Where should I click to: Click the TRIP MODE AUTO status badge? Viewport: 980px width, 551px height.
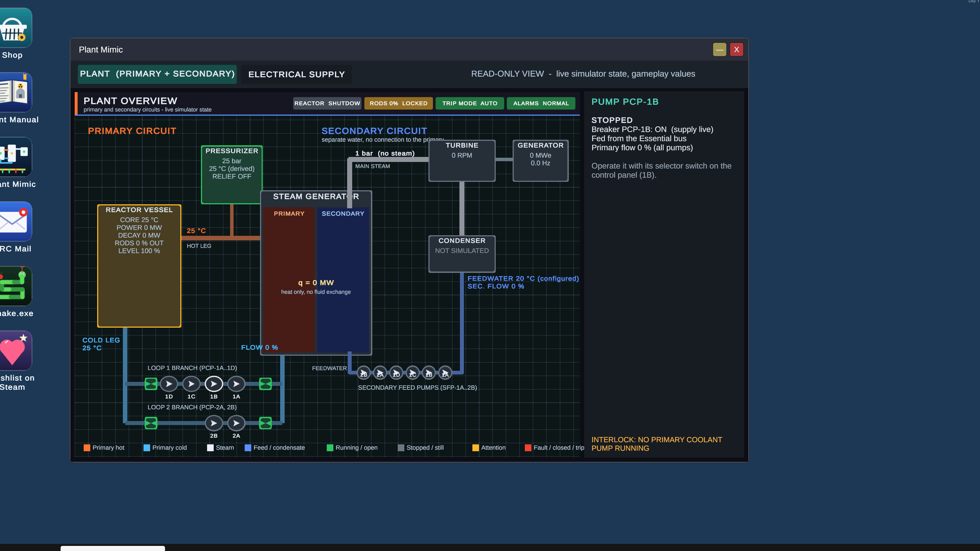click(x=469, y=103)
